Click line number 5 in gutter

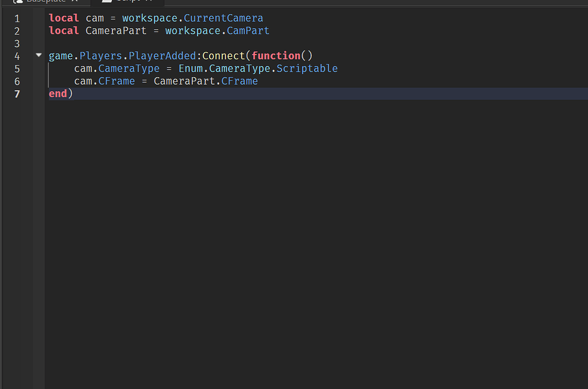click(x=17, y=69)
